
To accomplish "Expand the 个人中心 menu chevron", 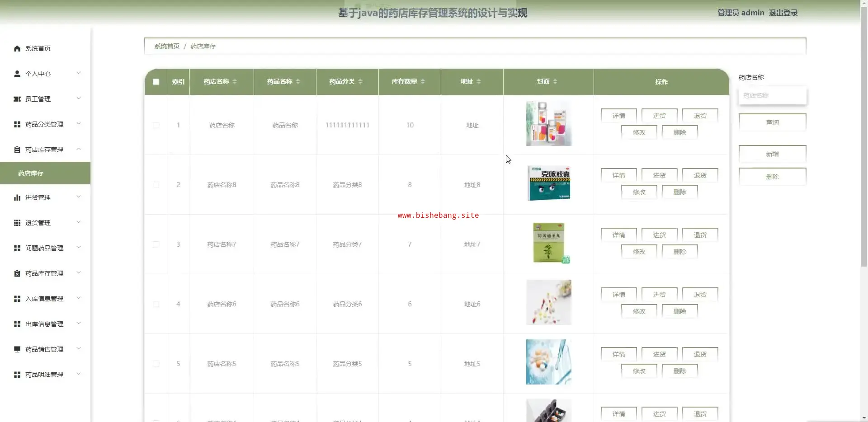I will click(79, 73).
